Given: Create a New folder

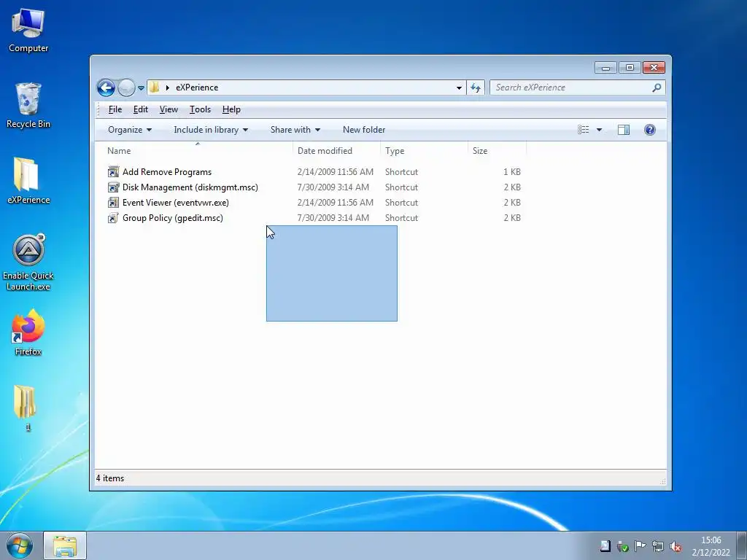Looking at the screenshot, I should pos(364,130).
